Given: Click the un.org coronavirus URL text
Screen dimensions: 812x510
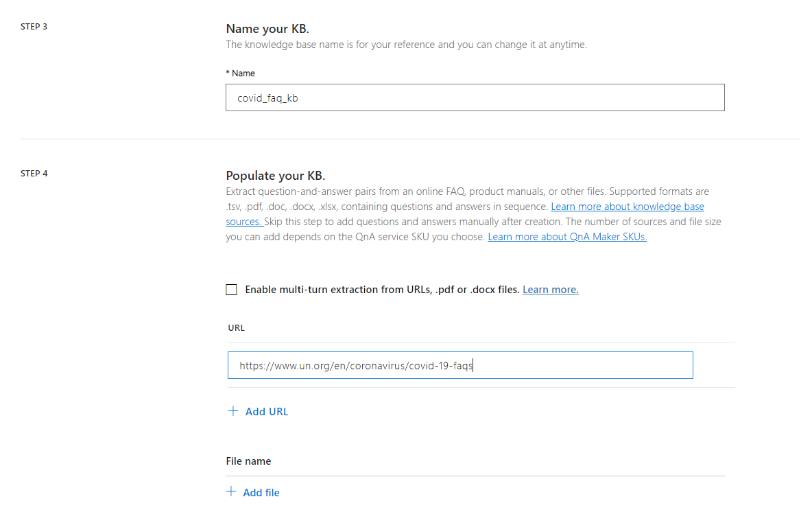Looking at the screenshot, I should coord(355,364).
